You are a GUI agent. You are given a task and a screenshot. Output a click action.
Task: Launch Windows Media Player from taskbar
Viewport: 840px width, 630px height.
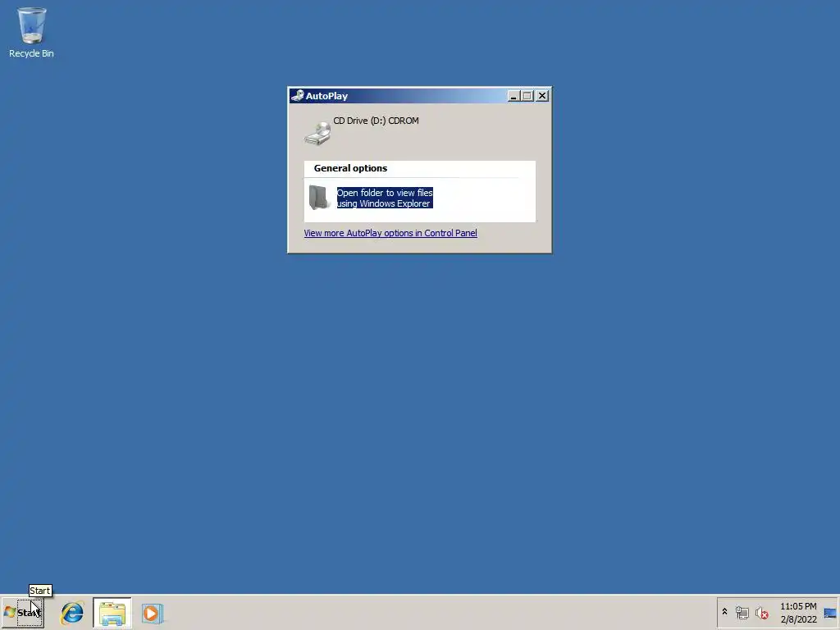click(x=152, y=613)
